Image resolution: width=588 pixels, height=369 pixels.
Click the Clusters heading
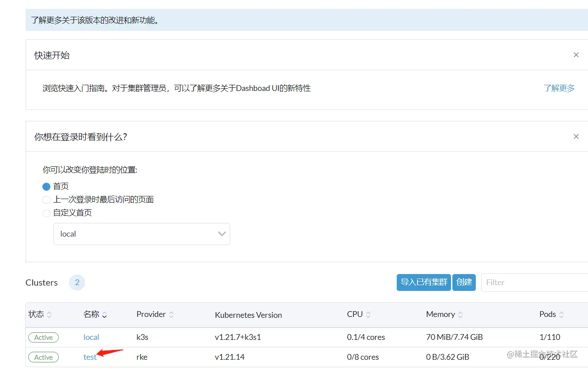(42, 282)
